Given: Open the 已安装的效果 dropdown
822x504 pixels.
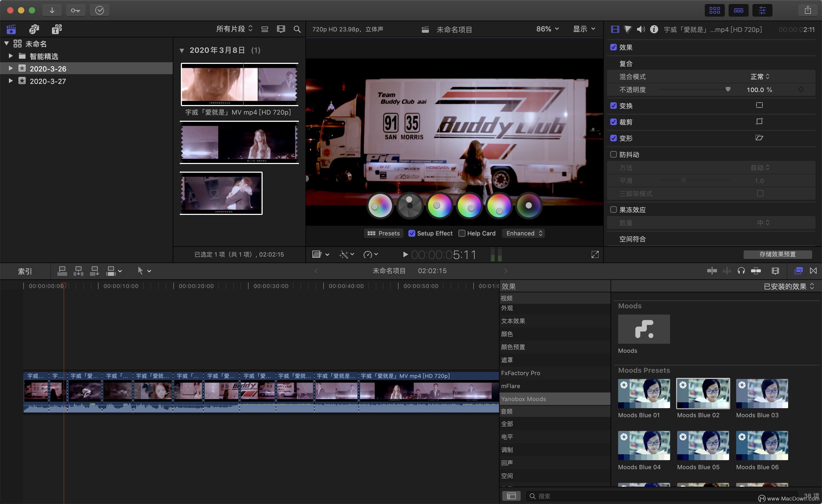Looking at the screenshot, I should coord(789,287).
